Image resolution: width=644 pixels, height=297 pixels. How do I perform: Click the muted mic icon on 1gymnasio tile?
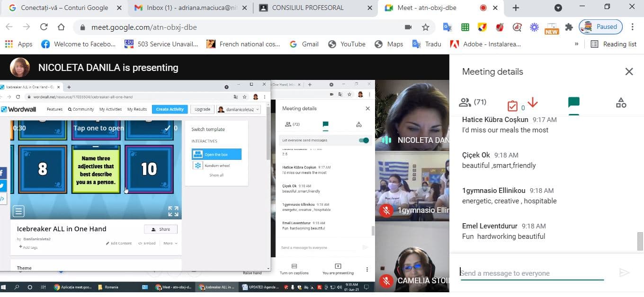[x=386, y=210]
